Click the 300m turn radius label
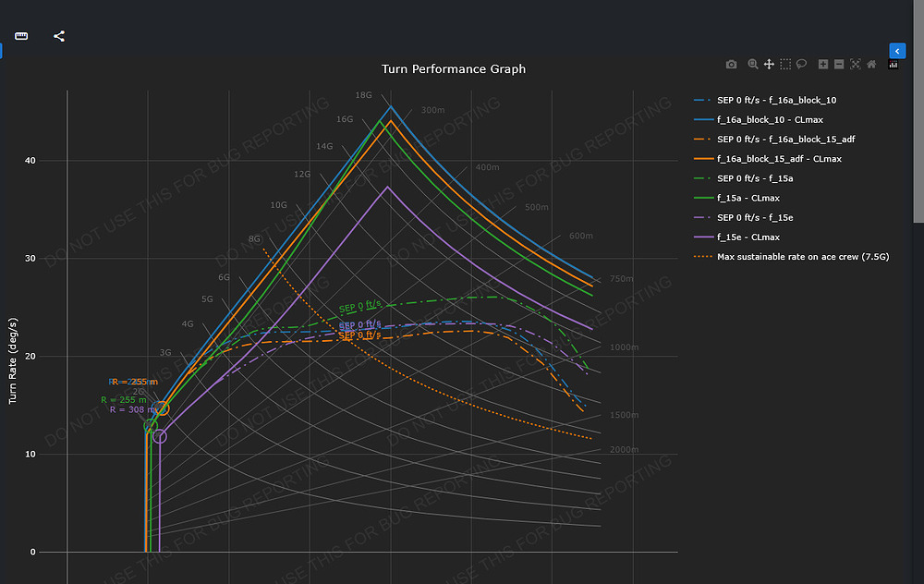Image resolution: width=924 pixels, height=584 pixels. pos(432,110)
